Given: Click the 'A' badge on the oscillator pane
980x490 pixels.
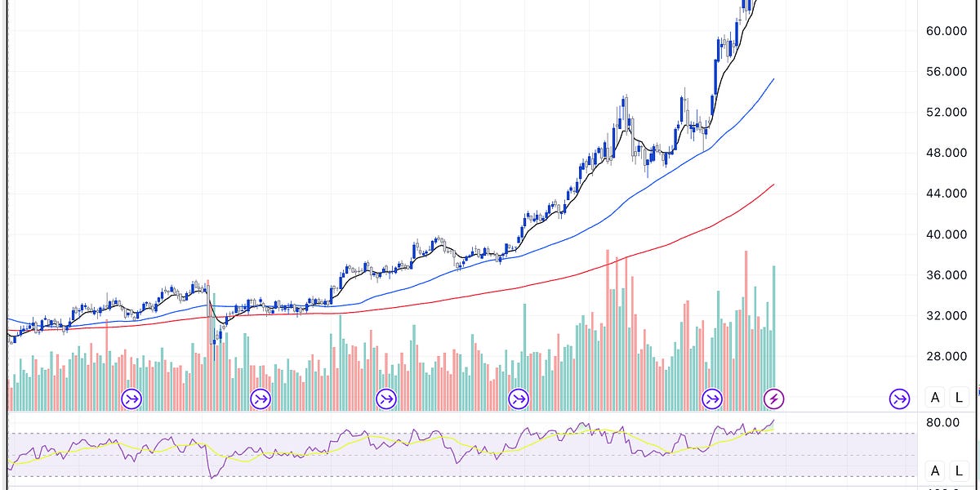Looking at the screenshot, I should pyautogui.click(x=933, y=470).
